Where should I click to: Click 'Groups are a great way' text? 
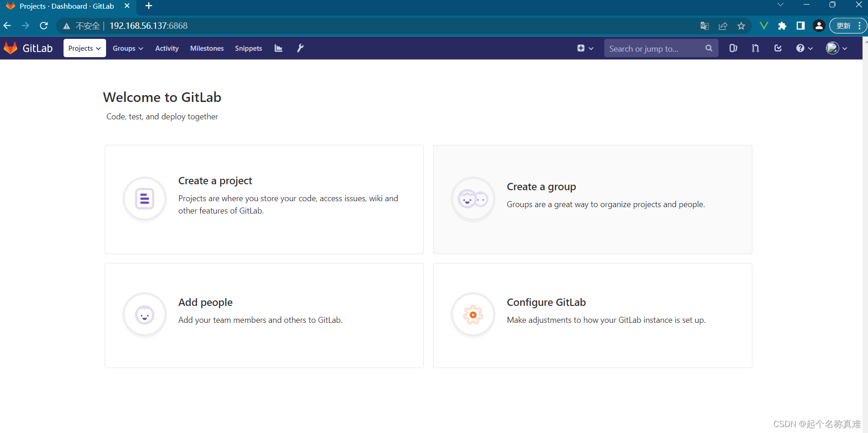tap(606, 204)
